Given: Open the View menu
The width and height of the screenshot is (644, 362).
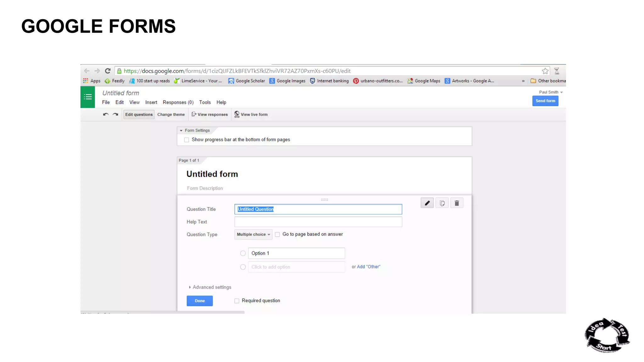Looking at the screenshot, I should click(x=135, y=102).
